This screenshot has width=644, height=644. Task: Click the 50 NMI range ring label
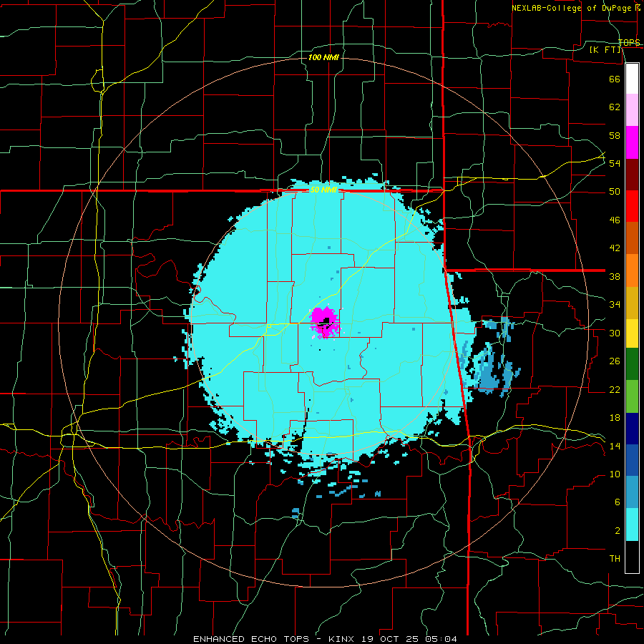[323, 190]
